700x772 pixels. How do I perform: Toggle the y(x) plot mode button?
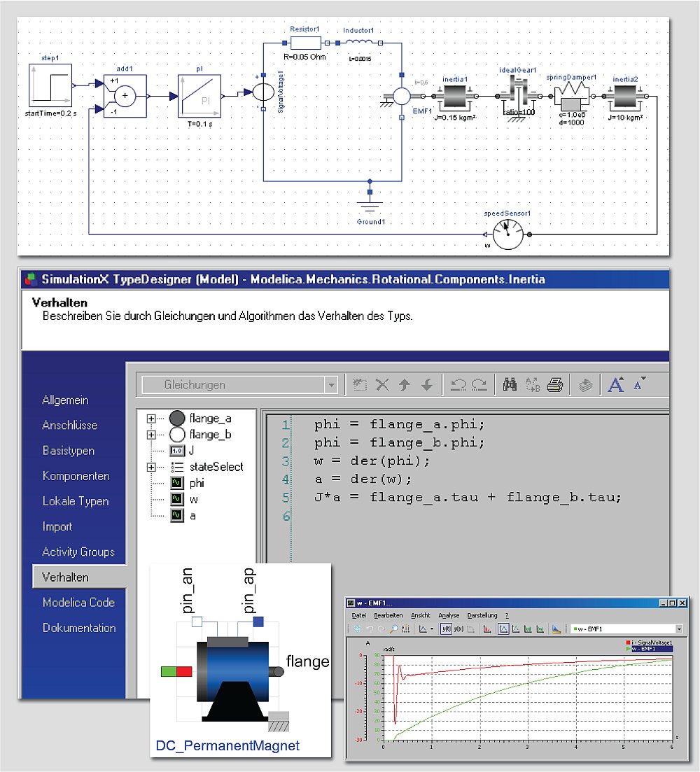(460, 629)
